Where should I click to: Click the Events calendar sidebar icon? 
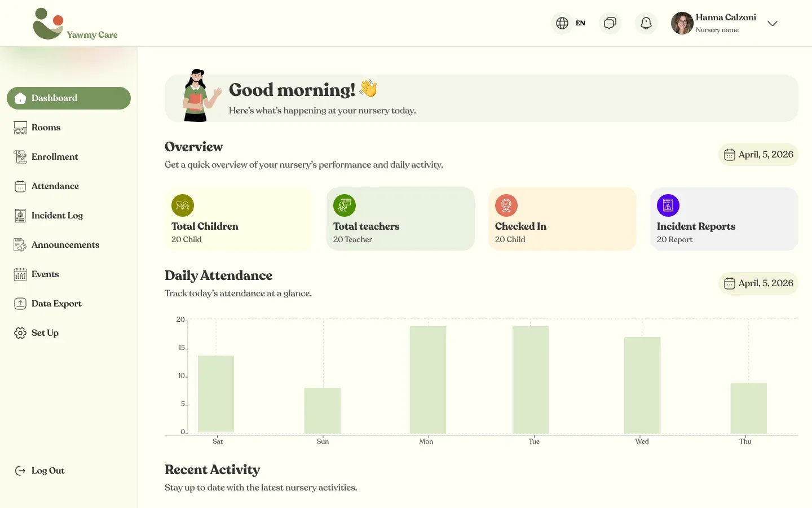click(20, 274)
